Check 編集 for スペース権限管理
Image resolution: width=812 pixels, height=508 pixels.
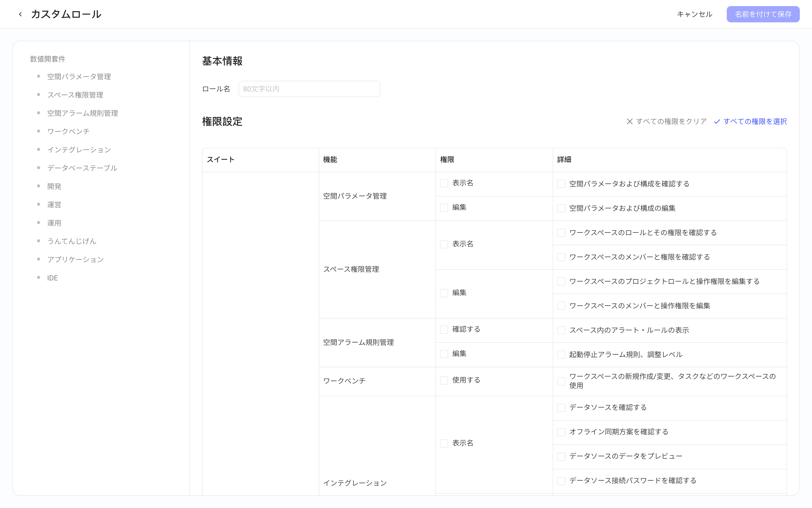(x=444, y=293)
